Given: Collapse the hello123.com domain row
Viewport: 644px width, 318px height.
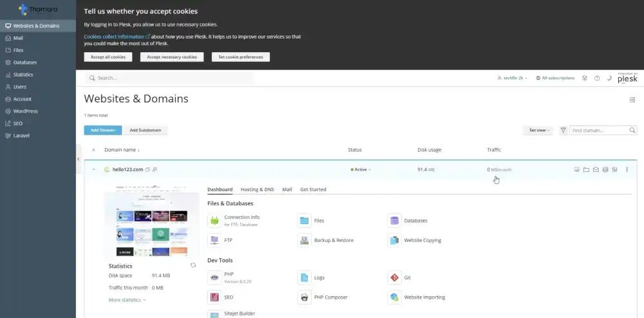Looking at the screenshot, I should coord(93,170).
